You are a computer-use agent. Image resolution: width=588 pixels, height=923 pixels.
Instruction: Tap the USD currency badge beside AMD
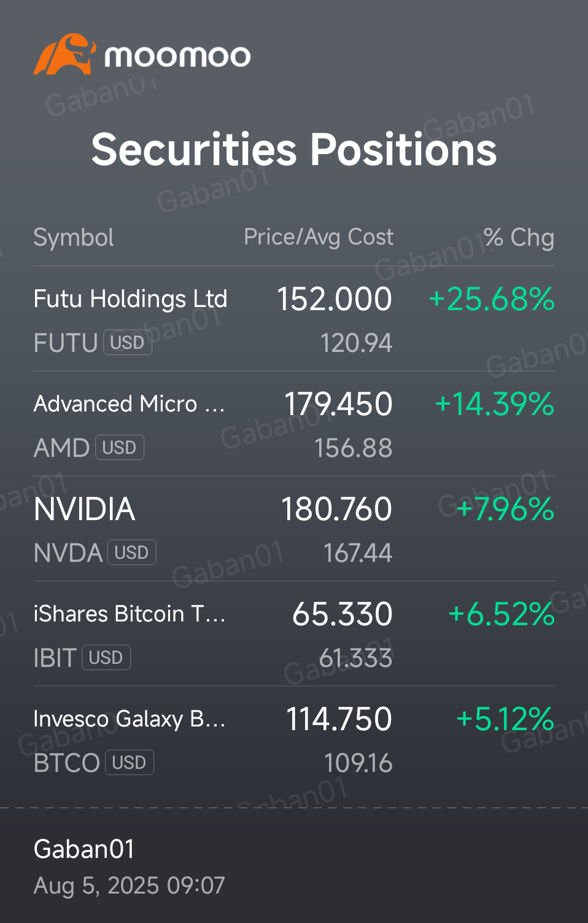pyautogui.click(x=119, y=448)
